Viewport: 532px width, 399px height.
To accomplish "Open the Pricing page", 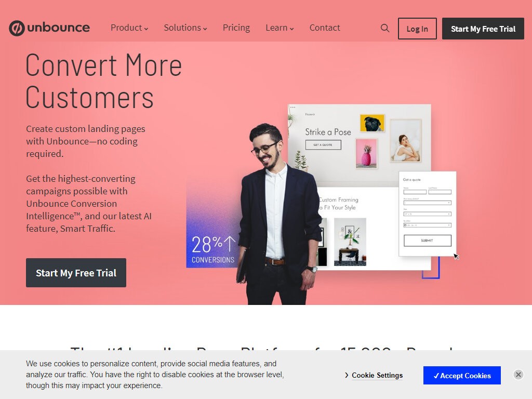I will pos(236,28).
